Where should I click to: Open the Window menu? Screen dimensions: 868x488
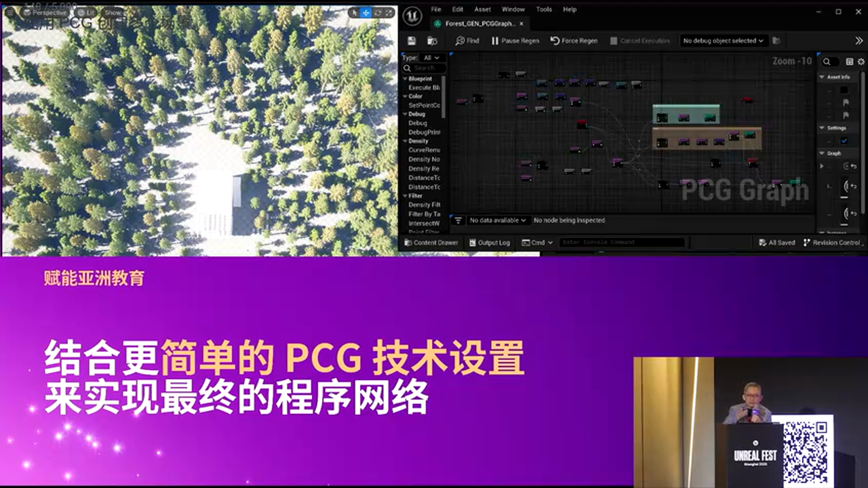point(512,9)
